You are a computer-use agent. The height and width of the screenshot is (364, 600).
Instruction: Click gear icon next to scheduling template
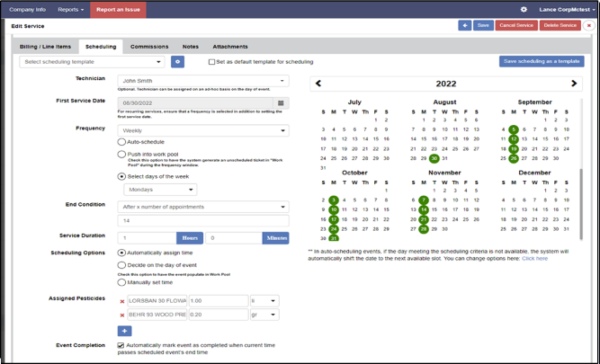[178, 62]
